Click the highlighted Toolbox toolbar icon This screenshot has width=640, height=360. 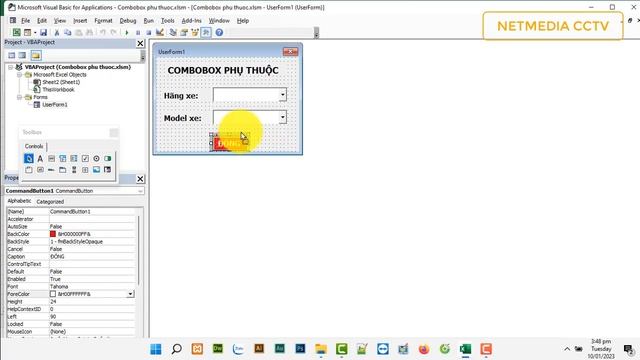206,32
